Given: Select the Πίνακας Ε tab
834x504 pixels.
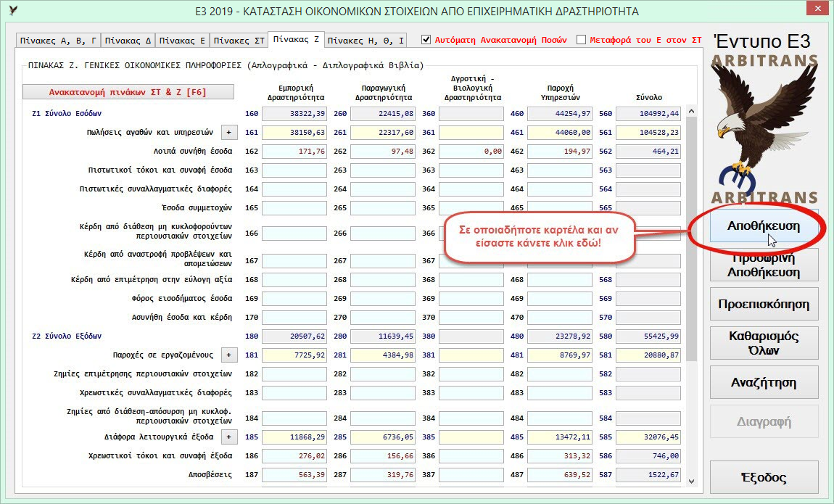Looking at the screenshot, I should [182, 41].
